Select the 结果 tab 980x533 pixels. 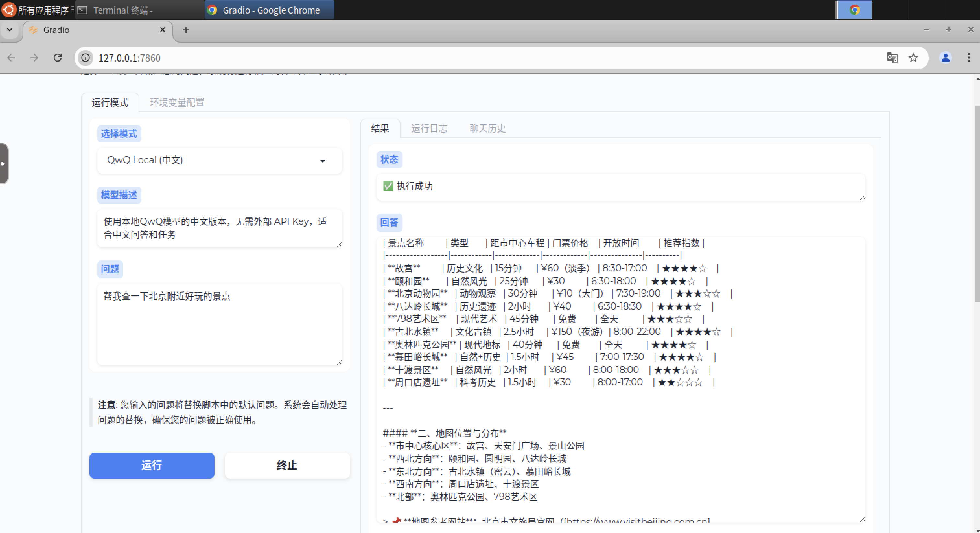pyautogui.click(x=380, y=129)
